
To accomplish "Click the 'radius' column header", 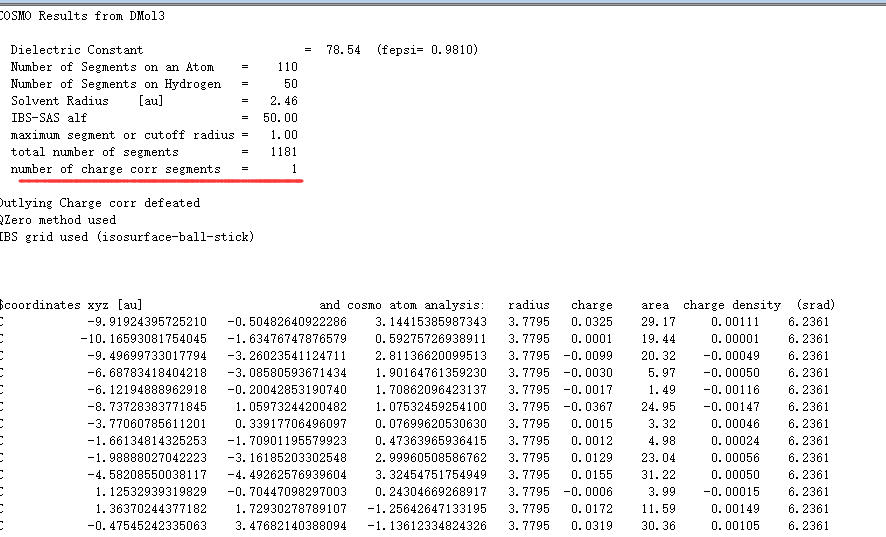I will pos(528,305).
